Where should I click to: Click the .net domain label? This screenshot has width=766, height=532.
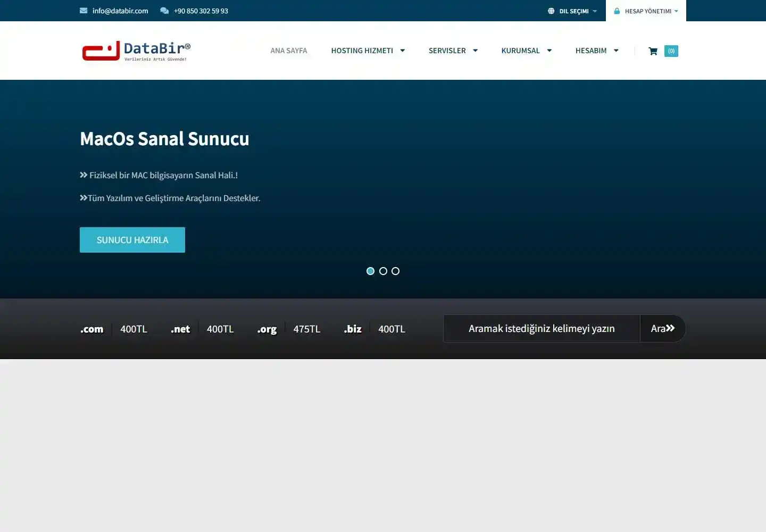tap(180, 329)
